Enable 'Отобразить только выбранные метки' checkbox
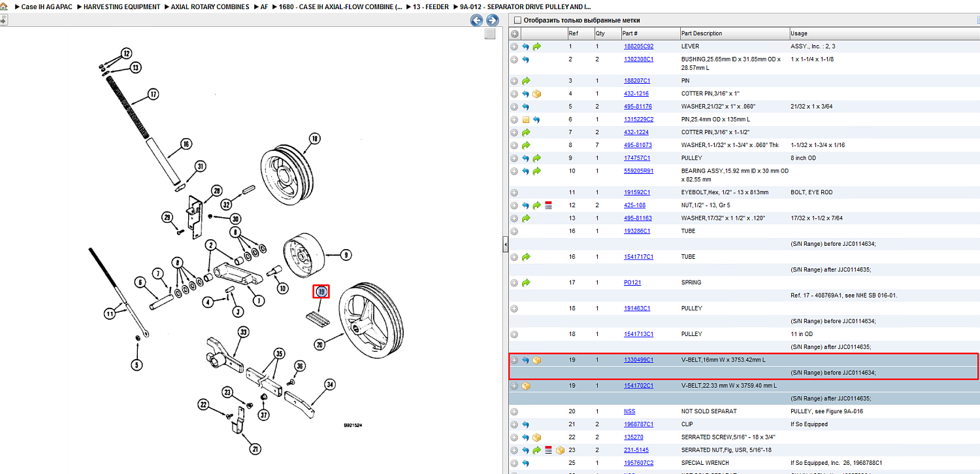 [x=517, y=20]
